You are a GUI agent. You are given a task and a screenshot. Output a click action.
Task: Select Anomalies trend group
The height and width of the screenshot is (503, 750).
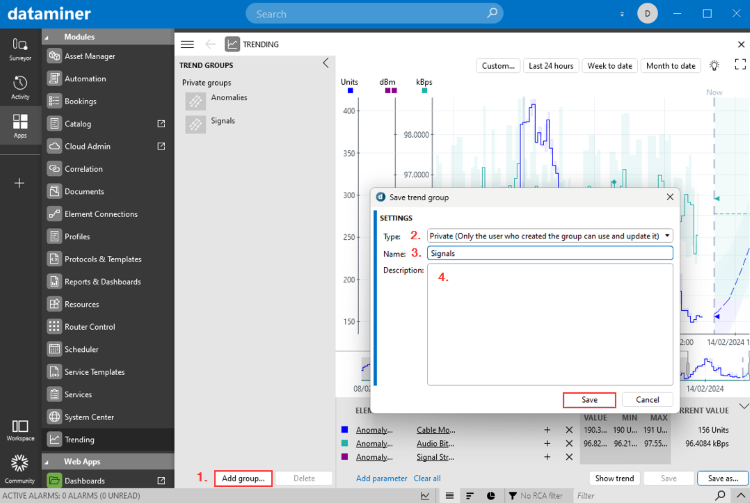click(x=229, y=98)
